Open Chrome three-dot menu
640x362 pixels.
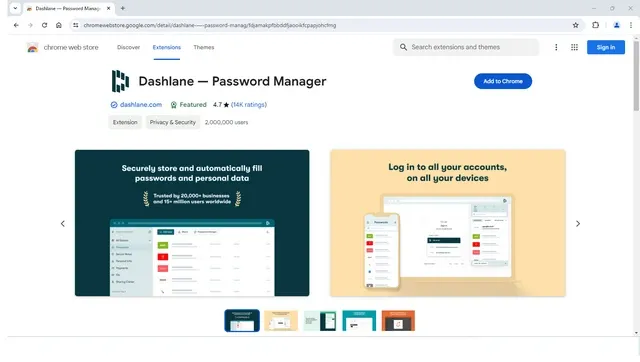tap(631, 25)
